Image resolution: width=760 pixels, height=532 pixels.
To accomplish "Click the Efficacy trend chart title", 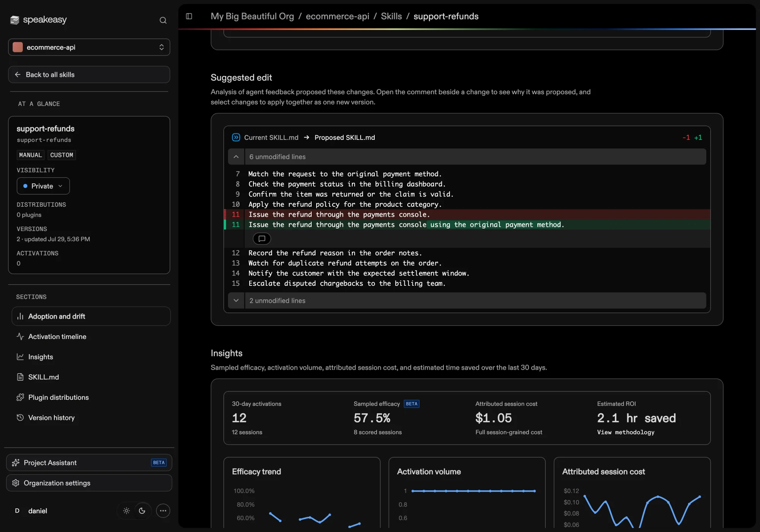I will point(256,472).
